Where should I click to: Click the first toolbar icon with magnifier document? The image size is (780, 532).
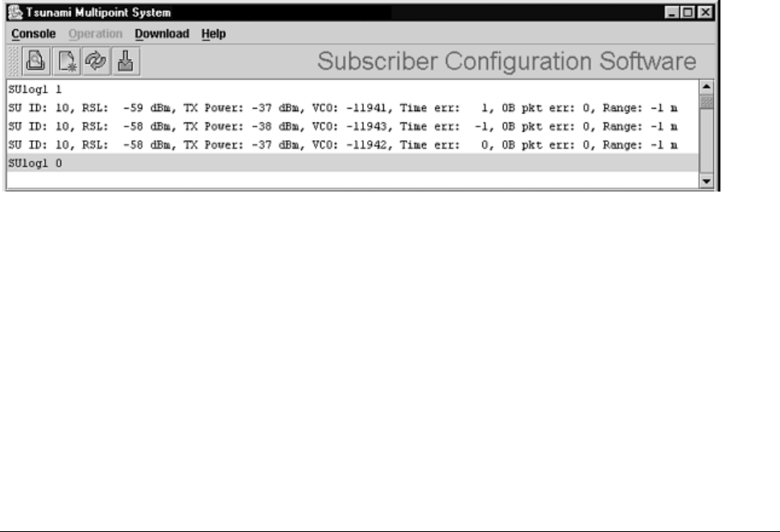(x=35, y=61)
